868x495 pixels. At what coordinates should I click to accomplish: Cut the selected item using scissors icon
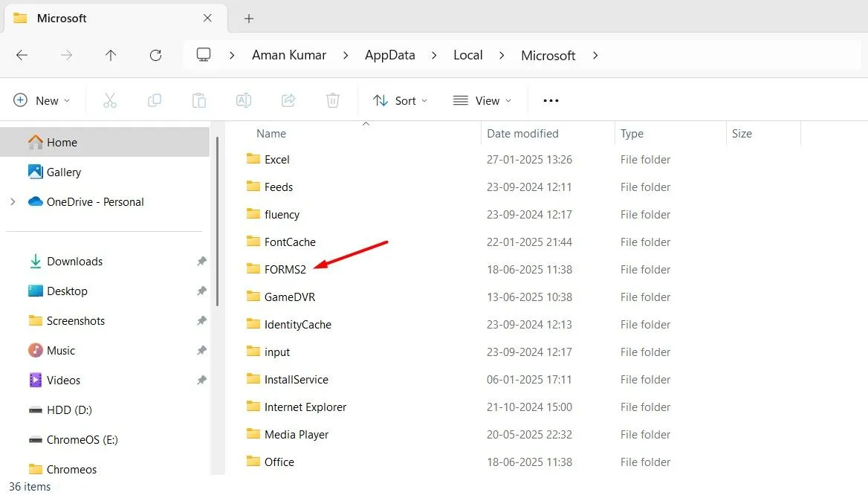point(110,100)
